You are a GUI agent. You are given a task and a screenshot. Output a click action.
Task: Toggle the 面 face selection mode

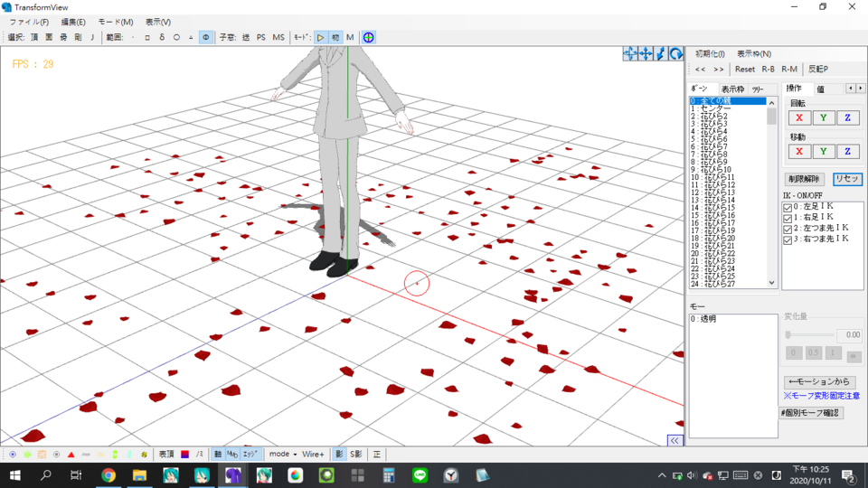coord(49,38)
